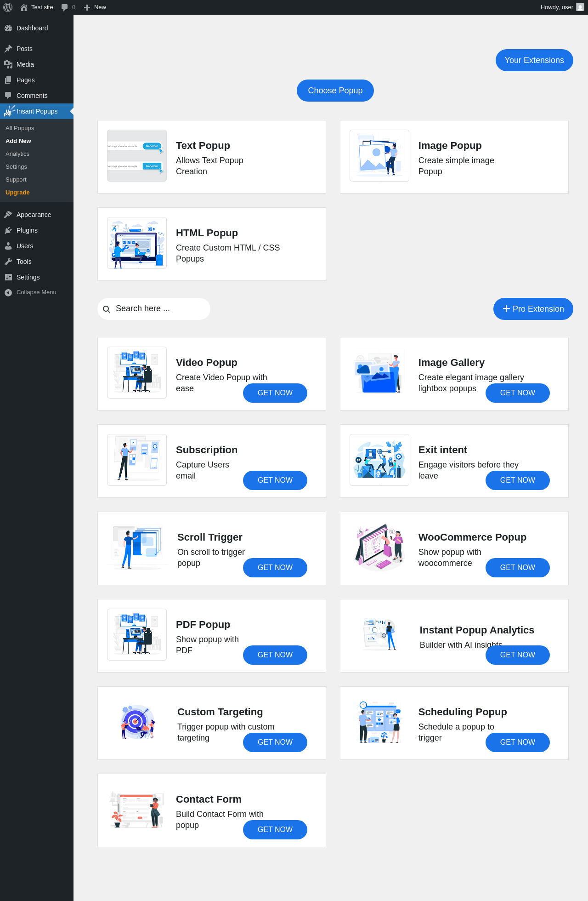Click the Dashboard gauge icon
This screenshot has height=901, width=588.
tap(8, 28)
